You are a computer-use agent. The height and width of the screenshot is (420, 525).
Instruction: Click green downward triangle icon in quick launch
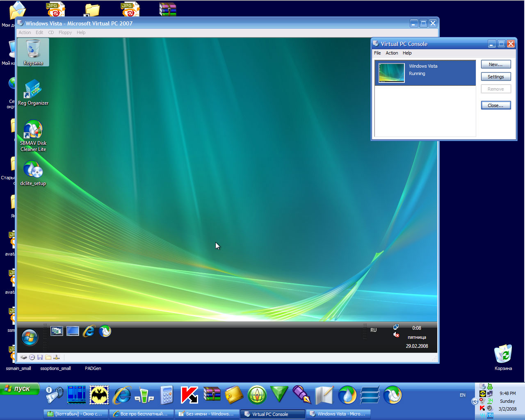pos(279,395)
